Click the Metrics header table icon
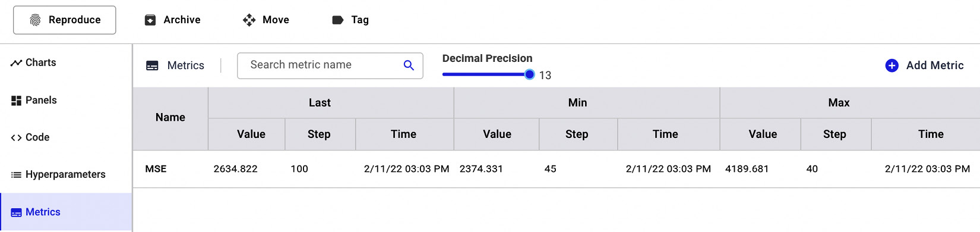 point(152,66)
